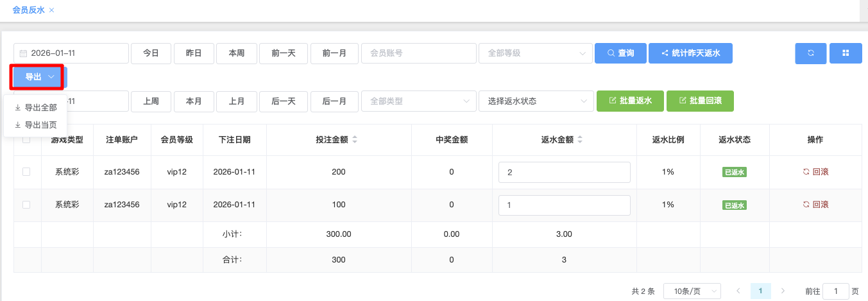
Task: Check the second row's checkbox
Action: 26,205
